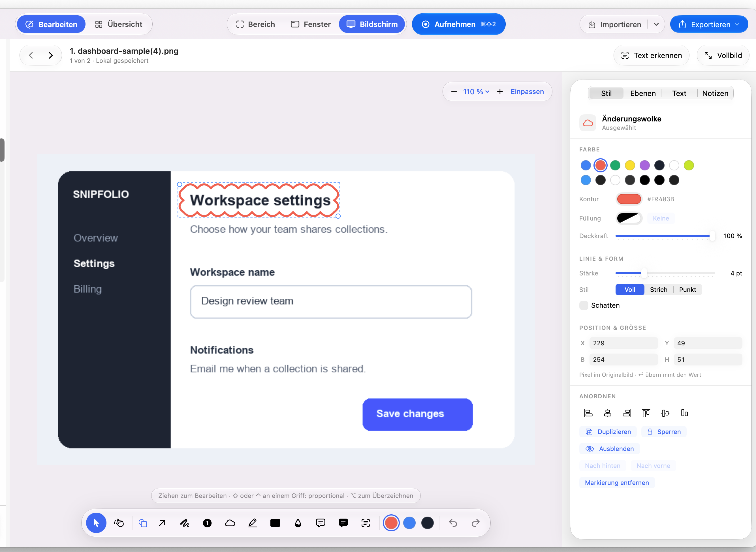Select Bereich capture mode
Image resolution: width=756 pixels, height=552 pixels.
(256, 24)
